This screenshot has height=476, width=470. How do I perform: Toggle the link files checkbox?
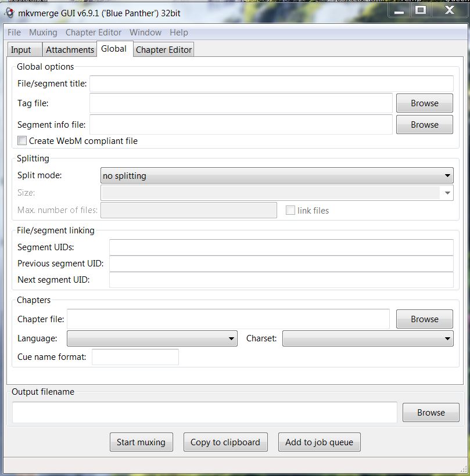[x=290, y=210]
